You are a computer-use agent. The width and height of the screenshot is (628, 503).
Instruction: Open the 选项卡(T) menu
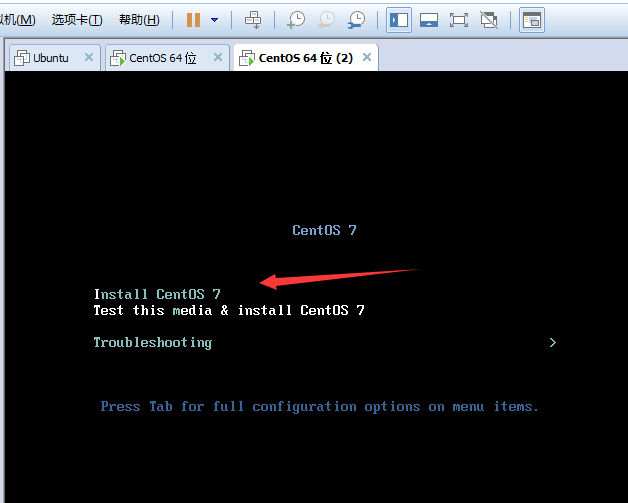(77, 20)
